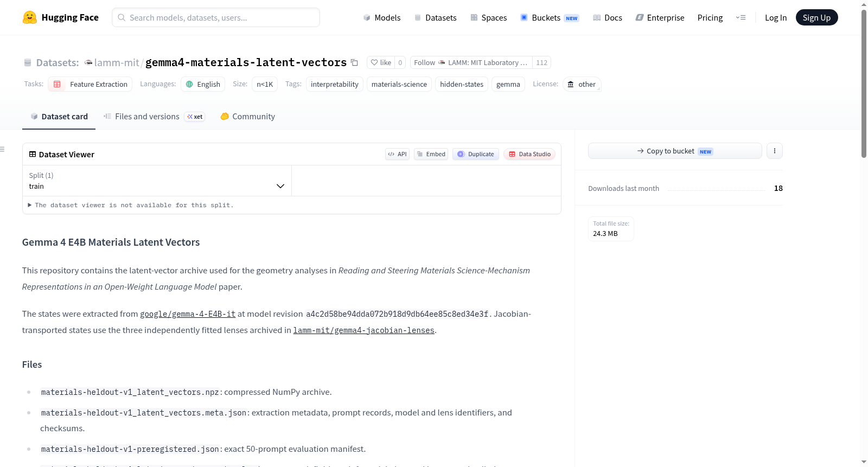This screenshot has width=868, height=467.
Task: Click the Duplicate button
Action: coord(476,154)
